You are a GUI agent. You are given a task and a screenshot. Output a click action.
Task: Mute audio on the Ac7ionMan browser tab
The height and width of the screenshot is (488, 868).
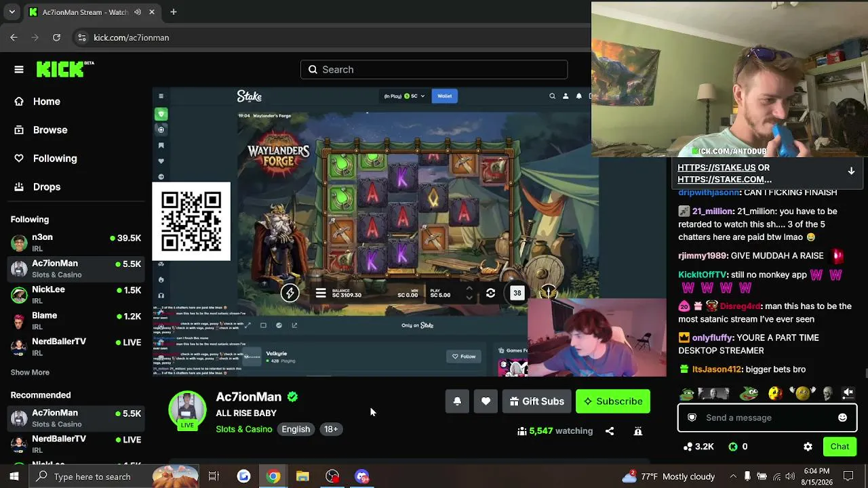(138, 12)
